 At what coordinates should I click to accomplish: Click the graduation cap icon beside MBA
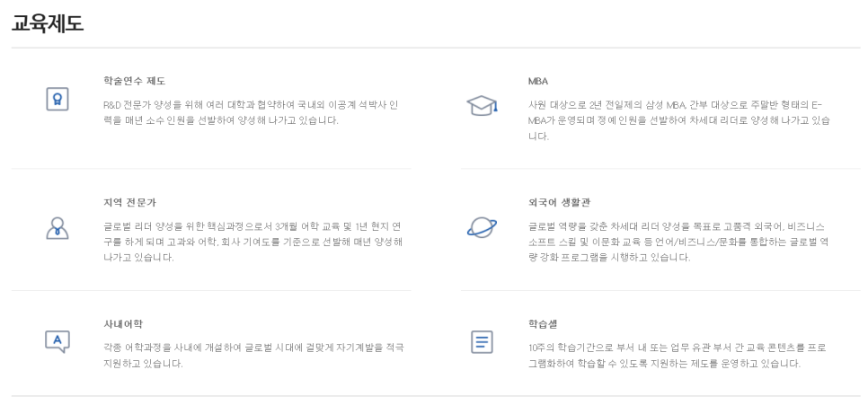481,106
